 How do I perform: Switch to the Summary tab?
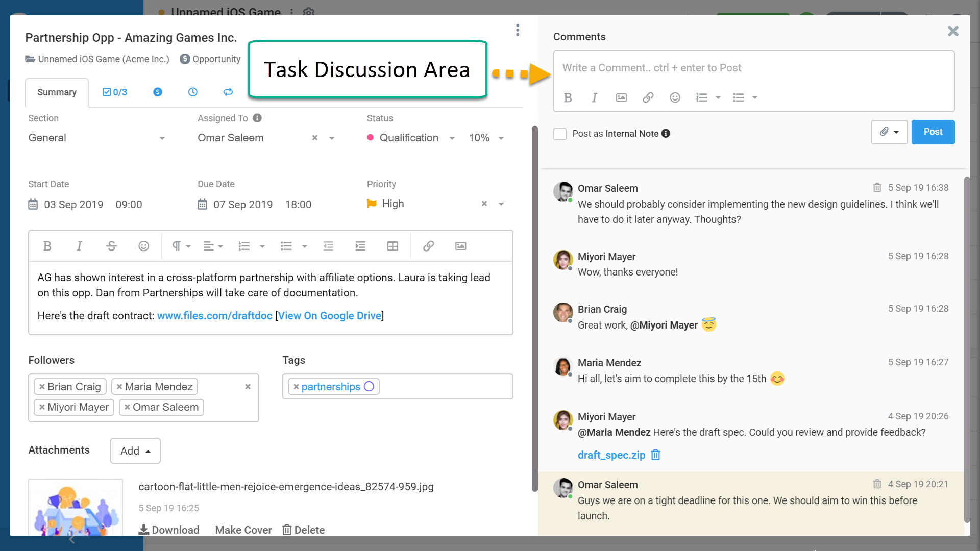click(x=57, y=92)
